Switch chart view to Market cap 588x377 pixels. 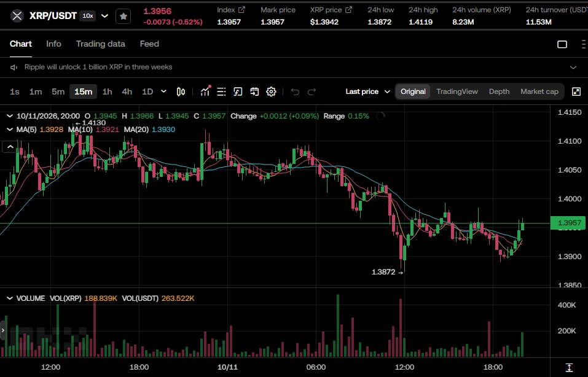539,91
